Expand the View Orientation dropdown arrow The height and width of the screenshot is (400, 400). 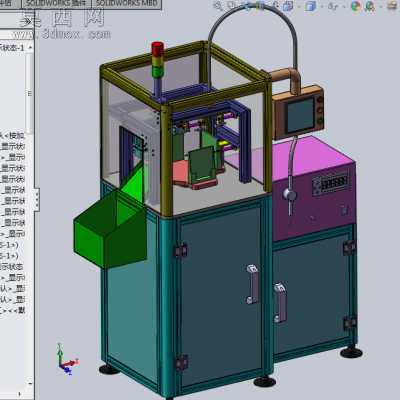[x=298, y=6]
